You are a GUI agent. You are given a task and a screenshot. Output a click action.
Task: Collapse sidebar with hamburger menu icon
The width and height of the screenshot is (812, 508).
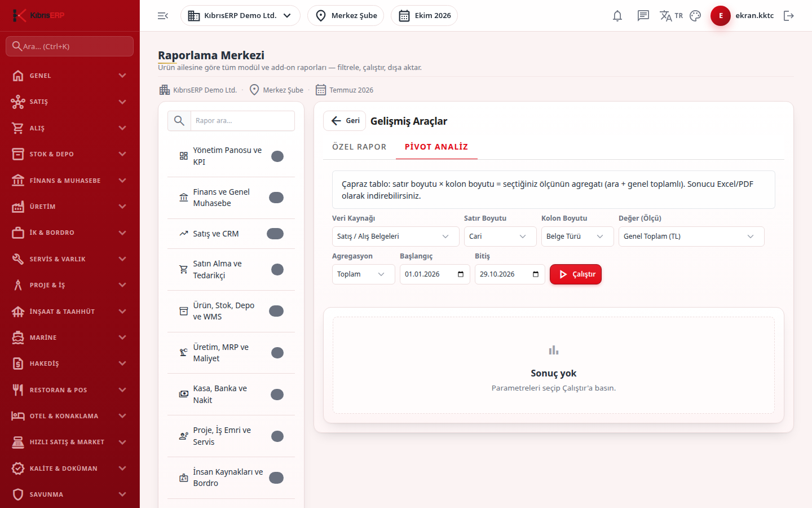163,16
